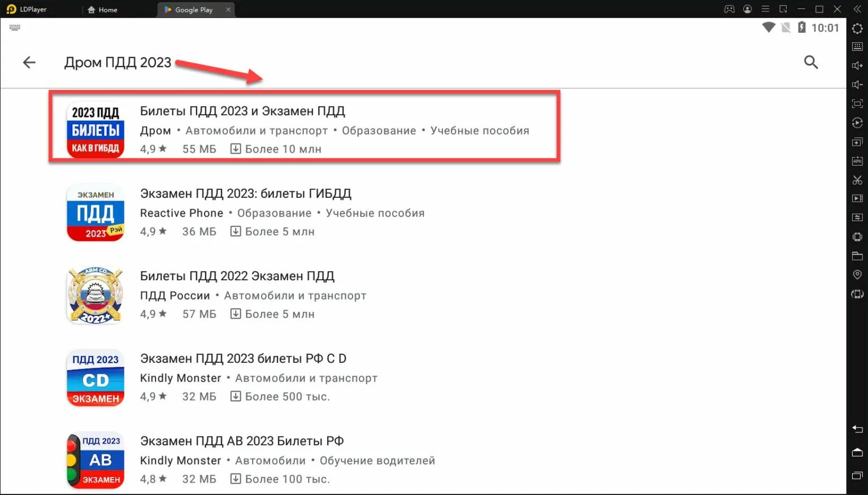Click the 10:01 clock
The width and height of the screenshot is (868, 495).
(825, 28)
